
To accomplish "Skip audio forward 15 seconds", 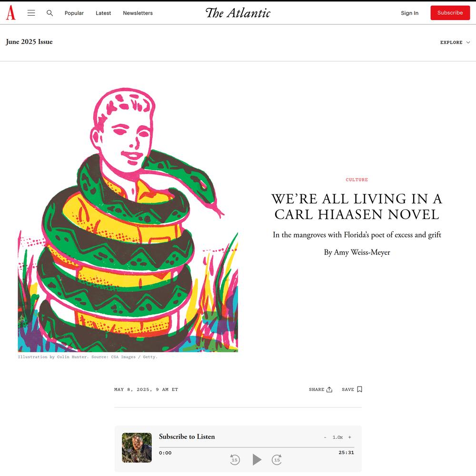I will click(x=277, y=459).
